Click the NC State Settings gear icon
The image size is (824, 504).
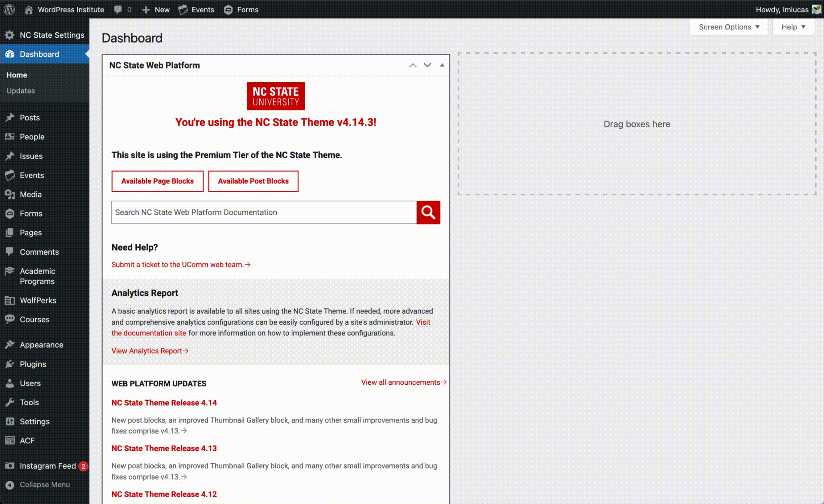(x=10, y=35)
